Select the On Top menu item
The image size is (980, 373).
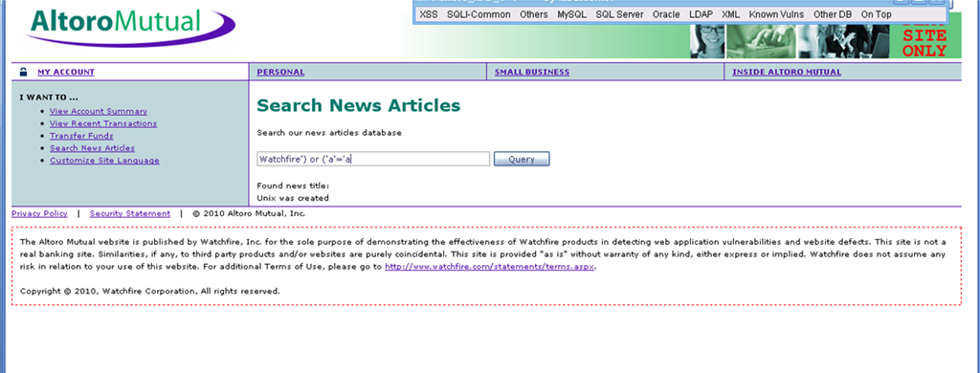click(x=877, y=14)
